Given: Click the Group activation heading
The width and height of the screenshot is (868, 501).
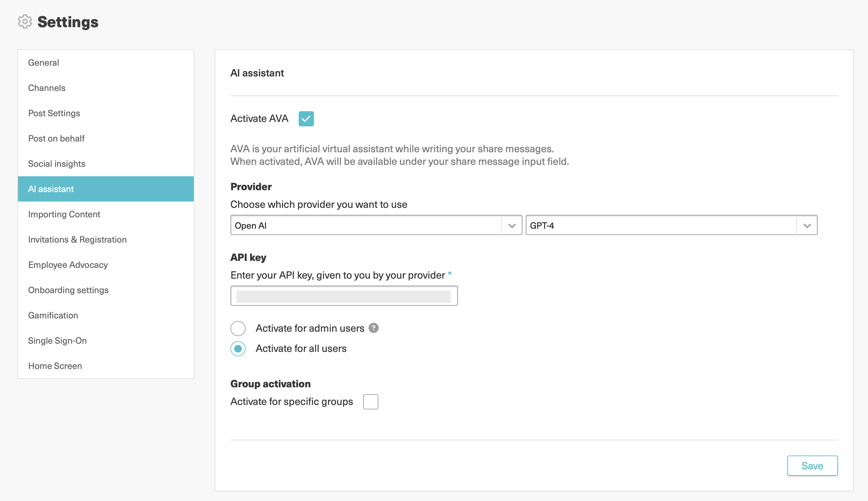Looking at the screenshot, I should click(x=270, y=384).
